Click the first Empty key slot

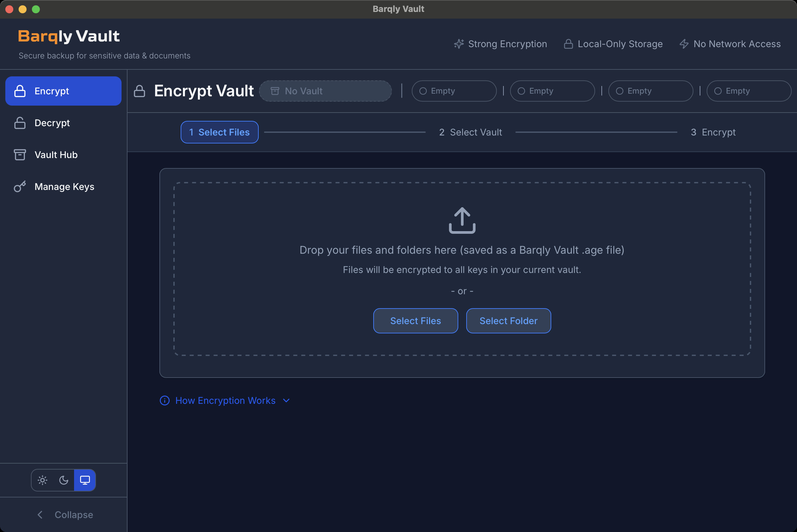(x=454, y=91)
